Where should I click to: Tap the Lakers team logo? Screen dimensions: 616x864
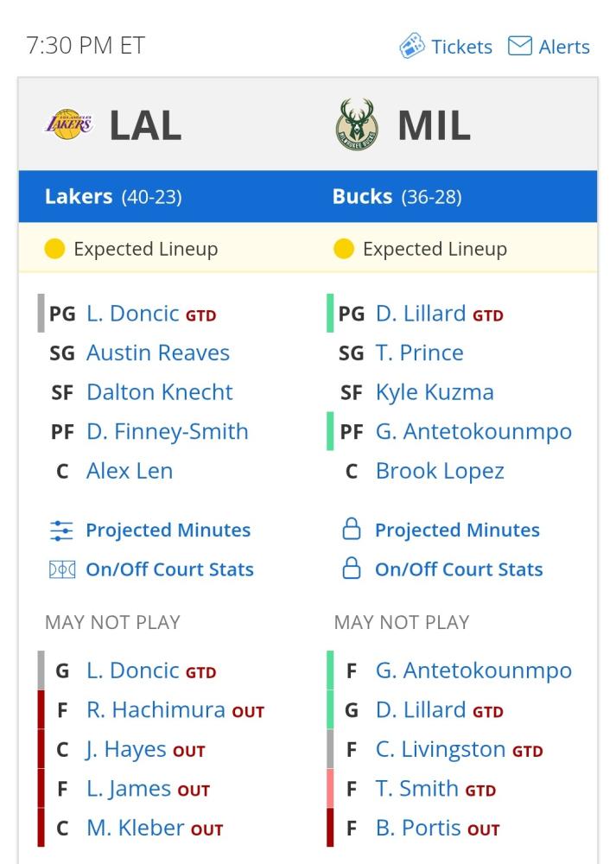(x=68, y=124)
